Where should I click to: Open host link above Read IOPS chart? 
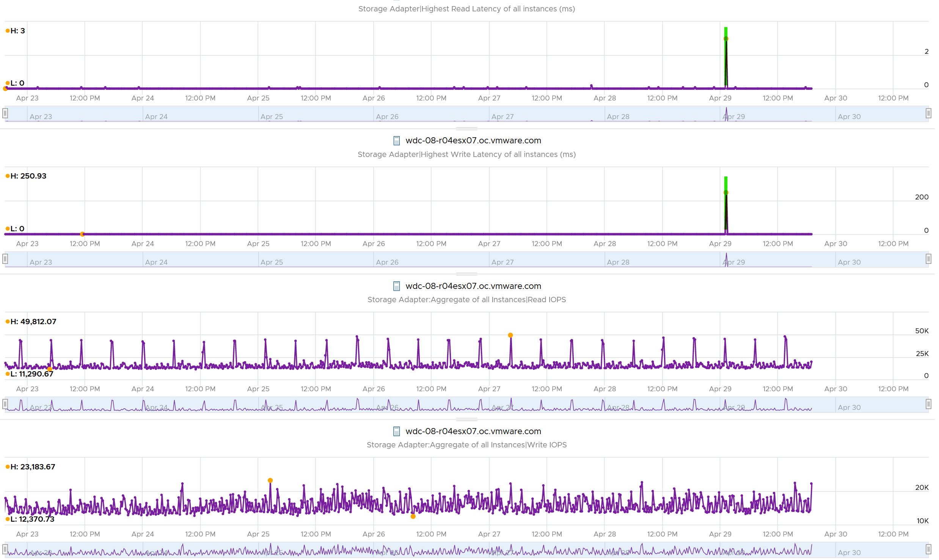pos(473,286)
